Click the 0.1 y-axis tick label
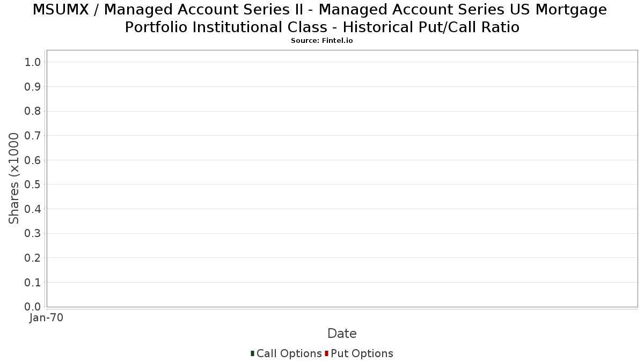The image size is (644, 362). 33,283
